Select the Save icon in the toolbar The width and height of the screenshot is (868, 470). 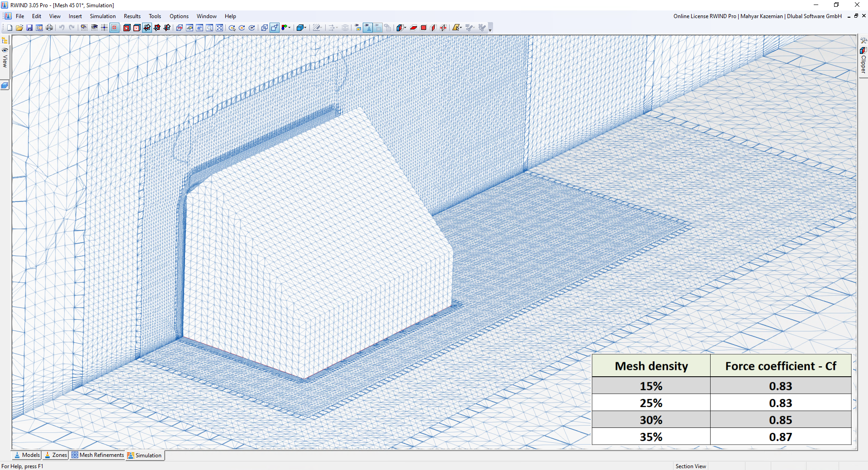click(29, 28)
